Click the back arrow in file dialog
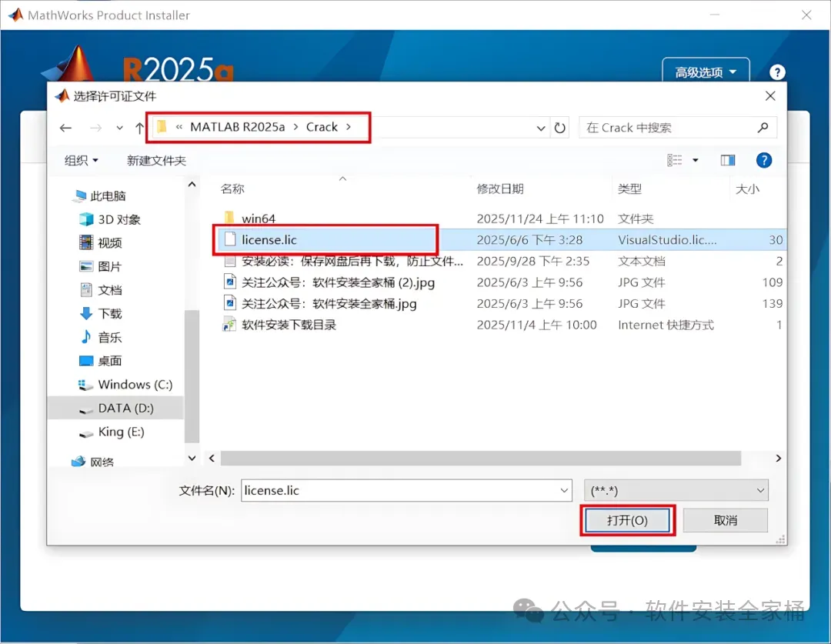 65,128
